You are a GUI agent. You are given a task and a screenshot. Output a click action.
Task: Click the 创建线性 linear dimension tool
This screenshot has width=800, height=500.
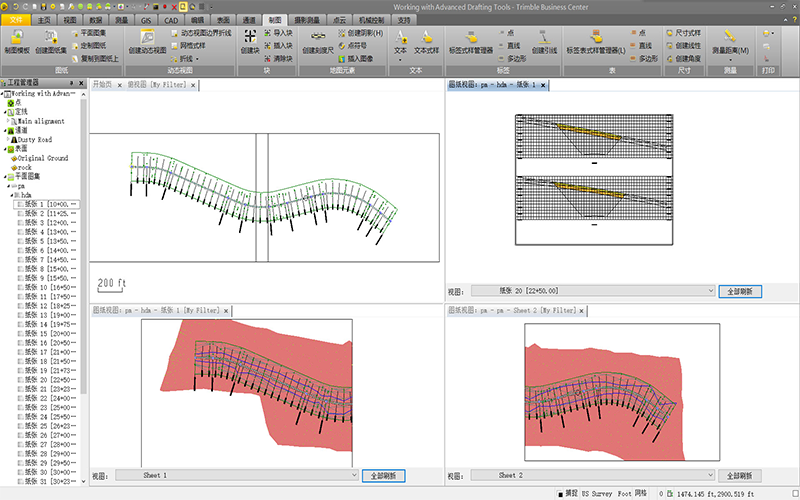tap(684, 45)
